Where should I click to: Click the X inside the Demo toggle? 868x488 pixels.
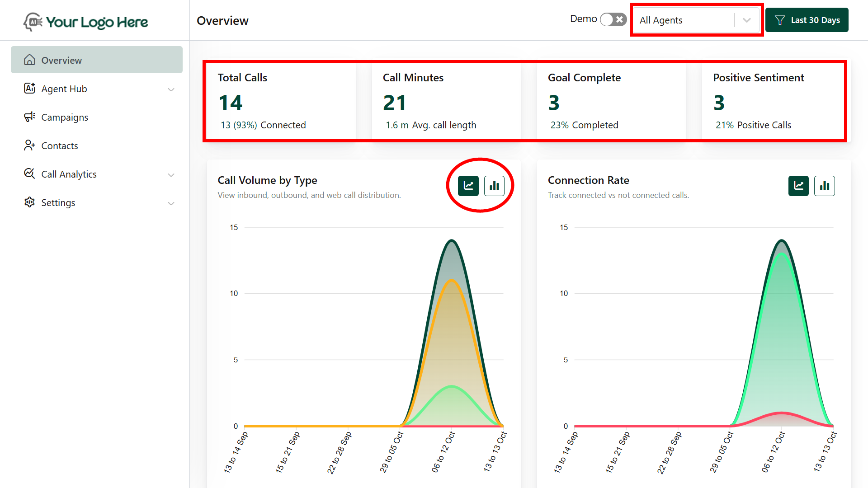coord(618,19)
